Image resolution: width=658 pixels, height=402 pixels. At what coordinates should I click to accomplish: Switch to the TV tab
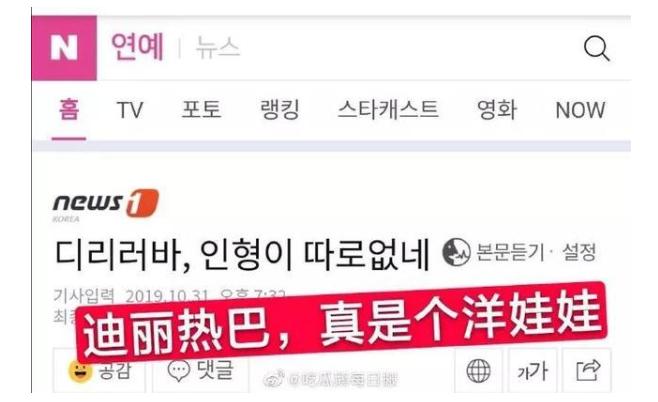[130, 110]
